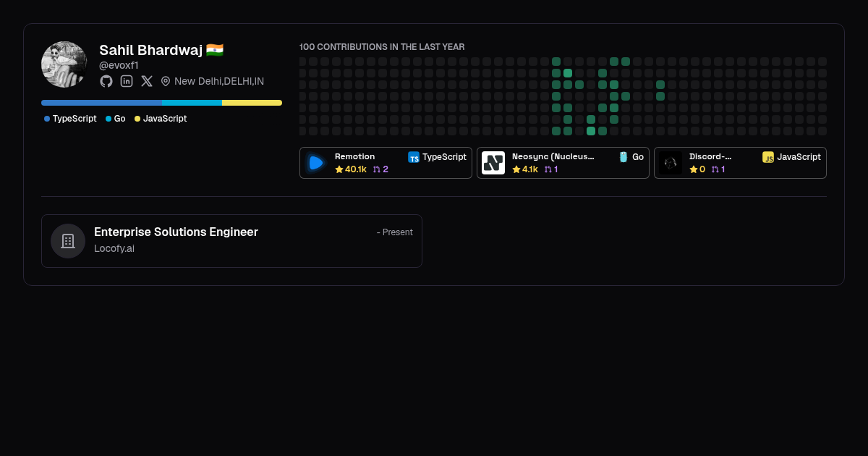The height and width of the screenshot is (456, 868).
Task: Open the Discord-... repository title
Action: [710, 156]
